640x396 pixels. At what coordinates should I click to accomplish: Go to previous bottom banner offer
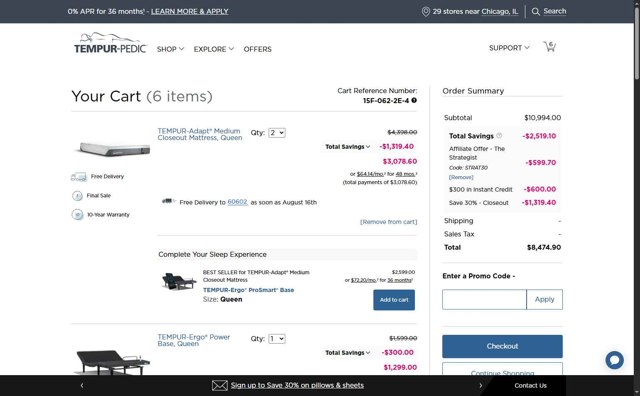click(x=82, y=385)
